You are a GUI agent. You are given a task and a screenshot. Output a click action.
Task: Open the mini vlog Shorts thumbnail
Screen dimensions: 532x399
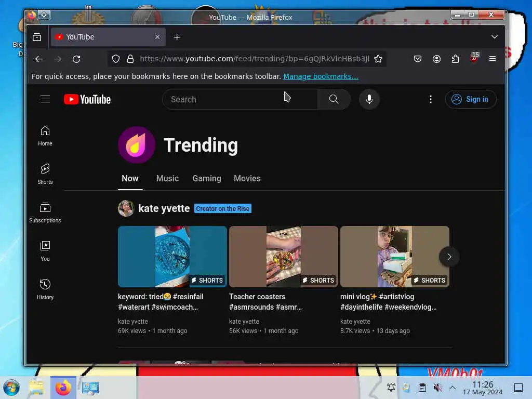click(x=395, y=257)
